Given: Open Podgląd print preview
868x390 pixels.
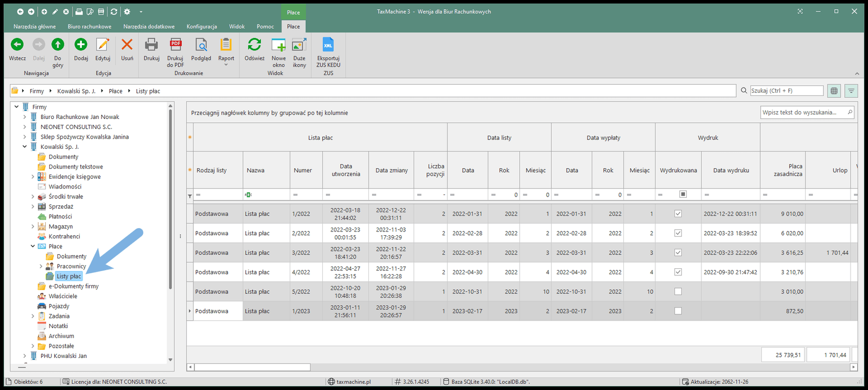Looking at the screenshot, I should (201, 45).
